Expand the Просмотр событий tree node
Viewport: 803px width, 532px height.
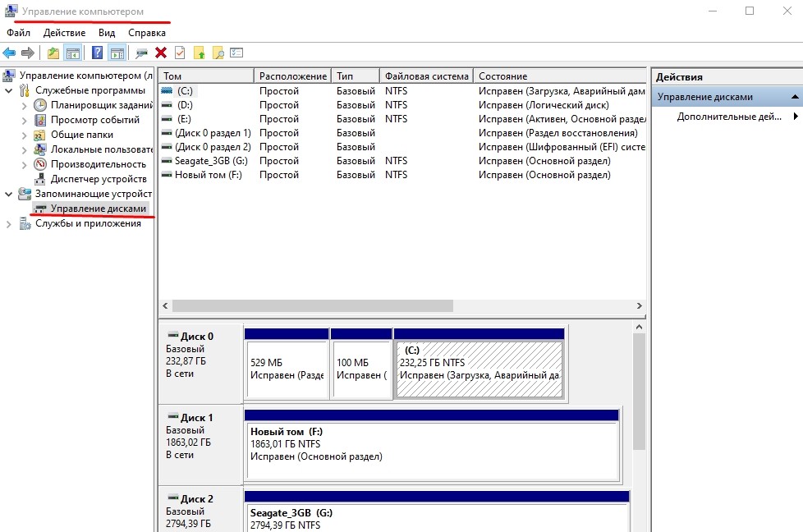click(24, 120)
